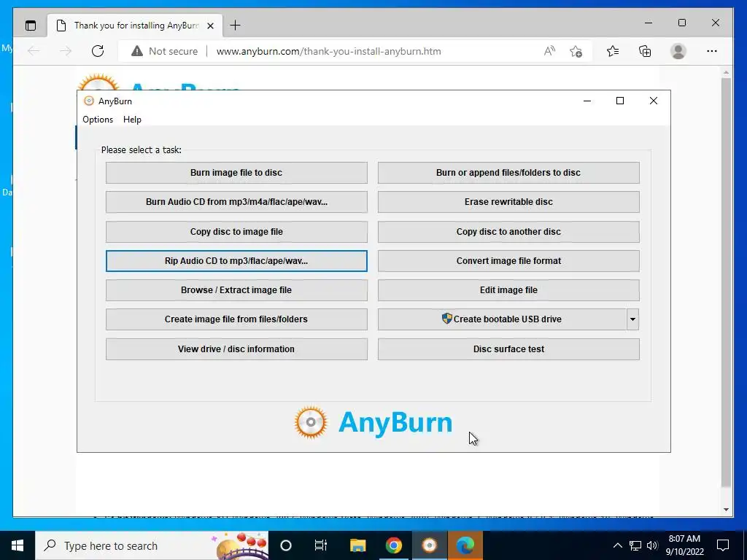Viewport: 747px width, 560px height.
Task: Switch to Microsoft Edge taskbar icon
Action: click(465, 545)
